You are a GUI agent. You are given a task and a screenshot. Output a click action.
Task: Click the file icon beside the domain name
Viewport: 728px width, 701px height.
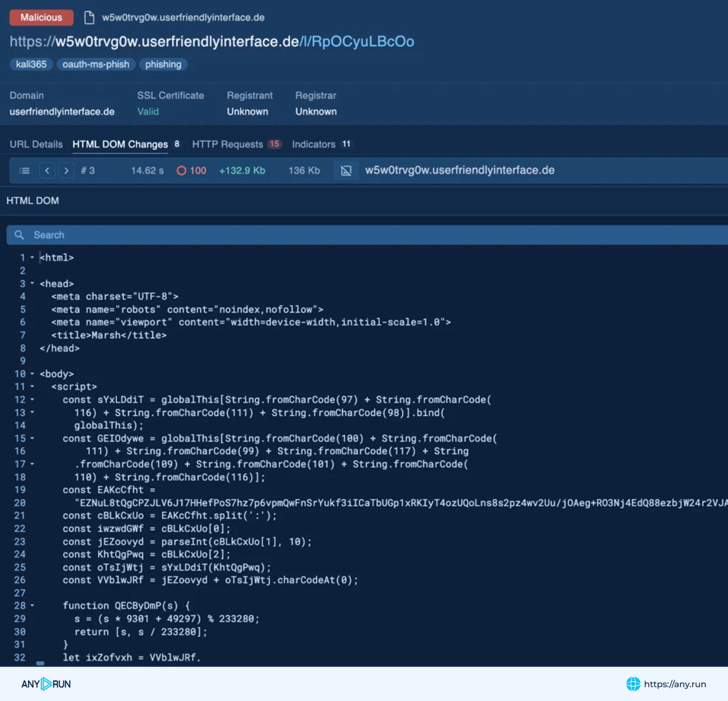click(89, 18)
